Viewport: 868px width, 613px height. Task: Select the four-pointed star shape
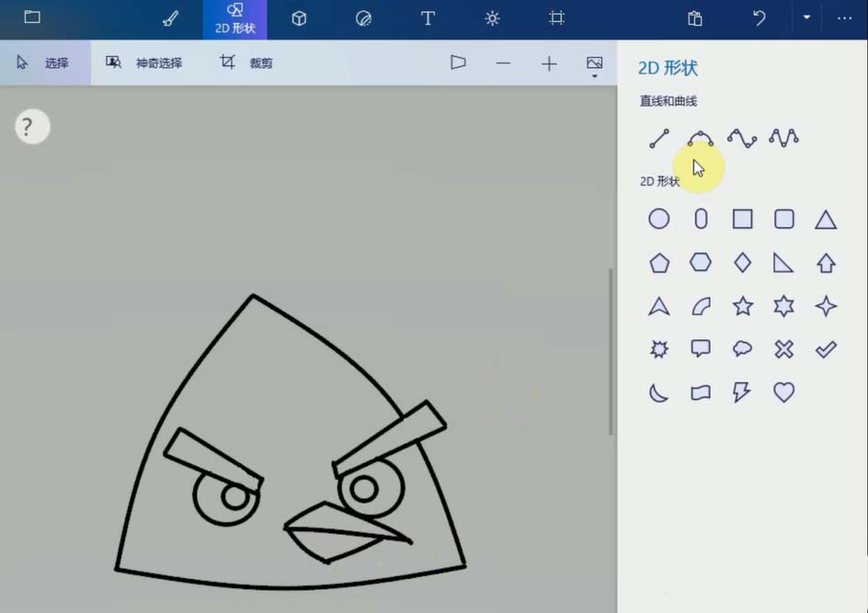[x=826, y=306]
